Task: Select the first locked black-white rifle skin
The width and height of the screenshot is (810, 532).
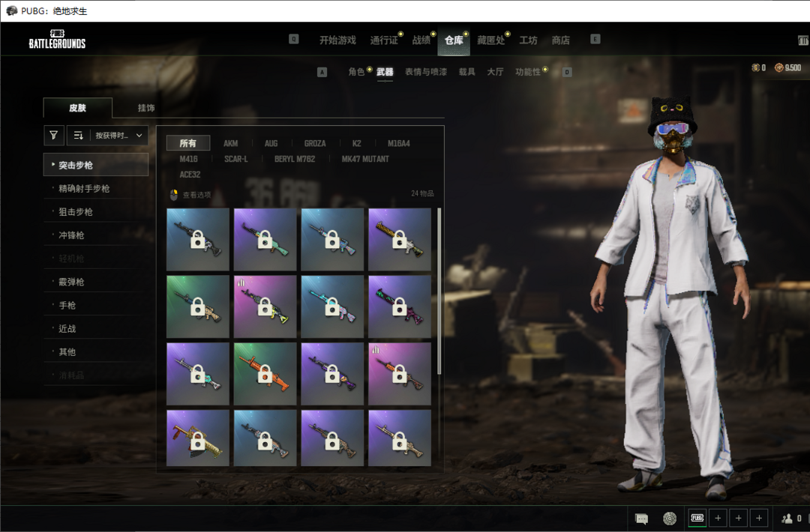Action: click(x=198, y=240)
